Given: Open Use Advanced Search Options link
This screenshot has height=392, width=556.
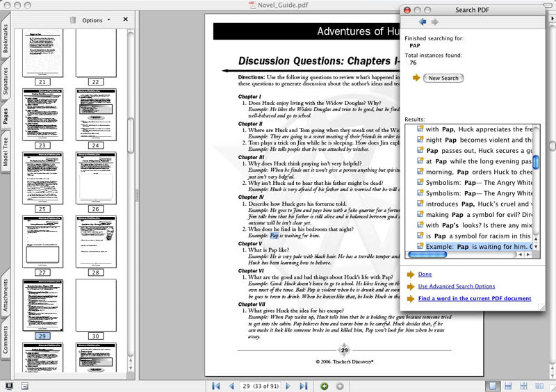Looking at the screenshot, I should tap(457, 286).
